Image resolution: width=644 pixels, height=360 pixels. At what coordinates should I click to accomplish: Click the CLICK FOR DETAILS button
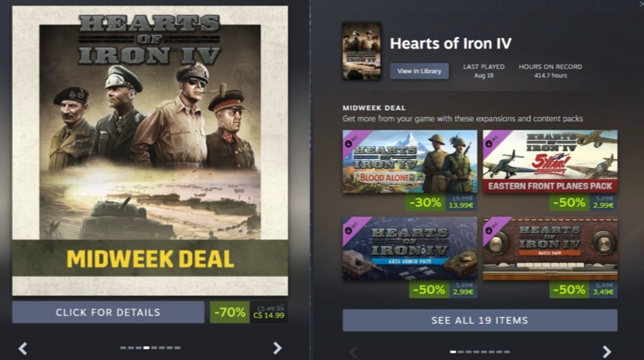(x=108, y=313)
